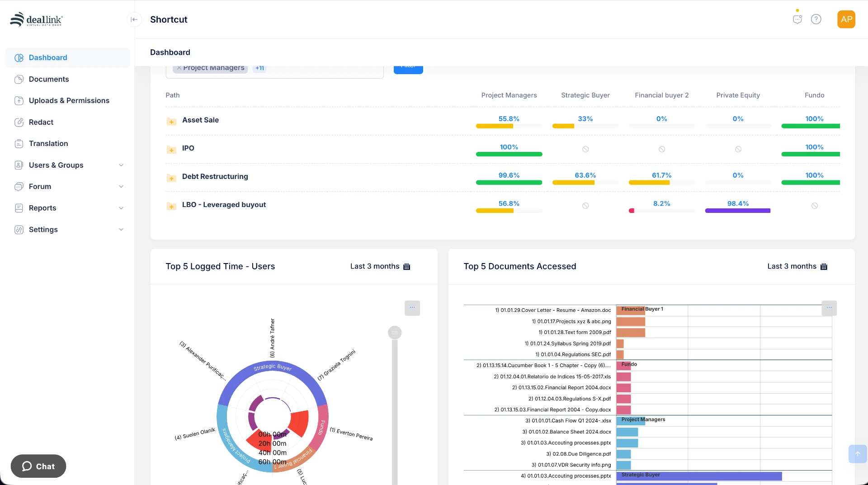868x485 pixels.
Task: Click the Documents sidebar icon
Action: pos(19,79)
